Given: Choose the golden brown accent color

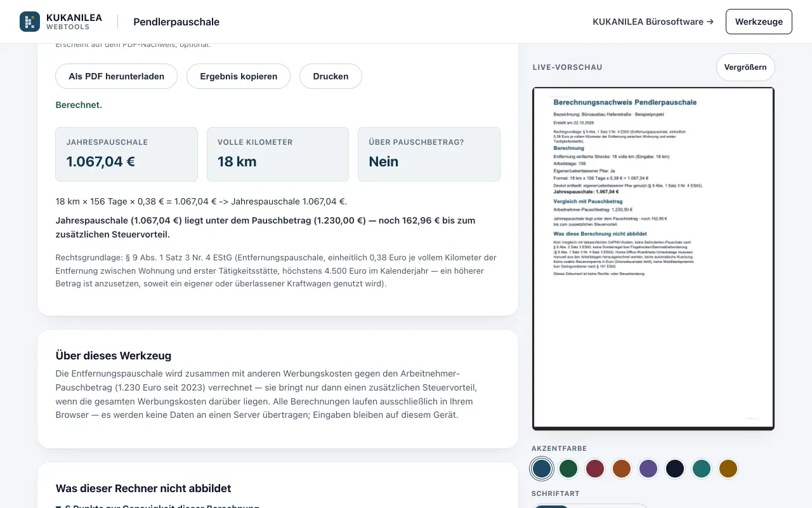Looking at the screenshot, I should click(x=728, y=469).
